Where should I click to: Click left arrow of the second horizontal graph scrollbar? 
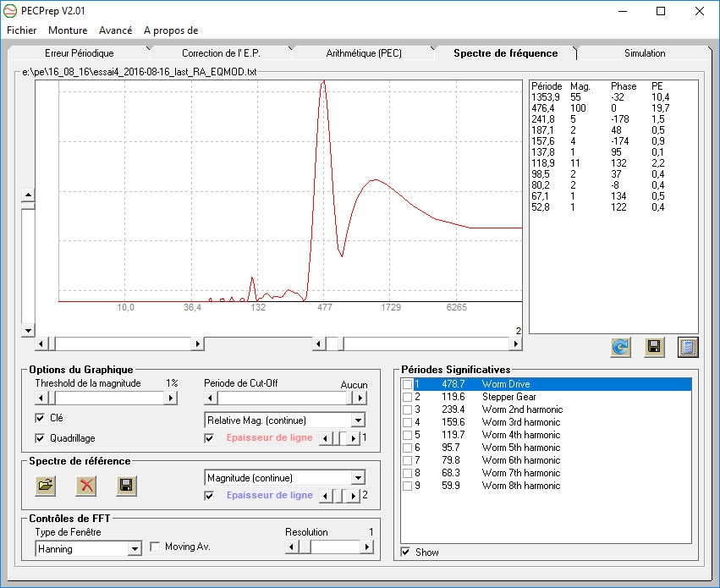[319, 343]
